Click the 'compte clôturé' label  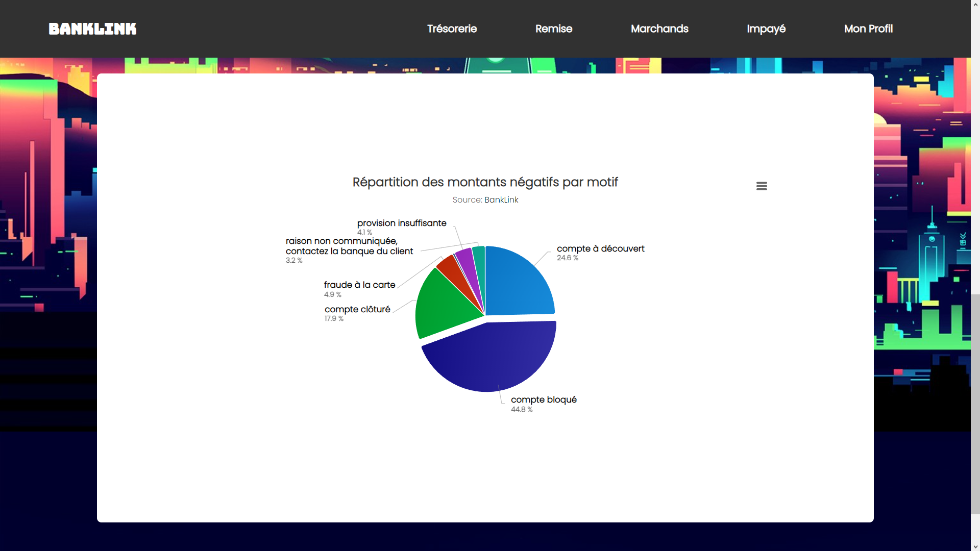(357, 309)
